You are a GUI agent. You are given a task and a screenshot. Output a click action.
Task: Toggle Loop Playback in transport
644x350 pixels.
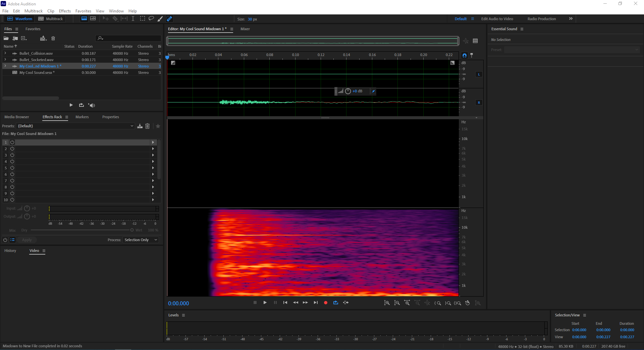click(x=335, y=303)
